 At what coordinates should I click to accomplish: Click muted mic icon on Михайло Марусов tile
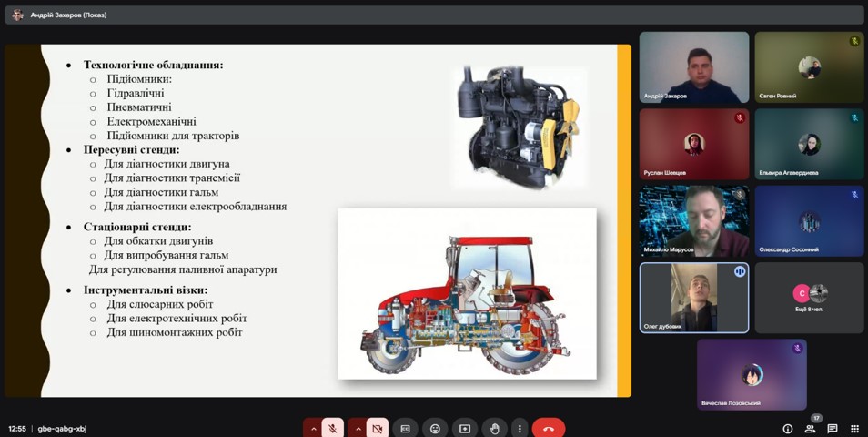click(x=740, y=195)
